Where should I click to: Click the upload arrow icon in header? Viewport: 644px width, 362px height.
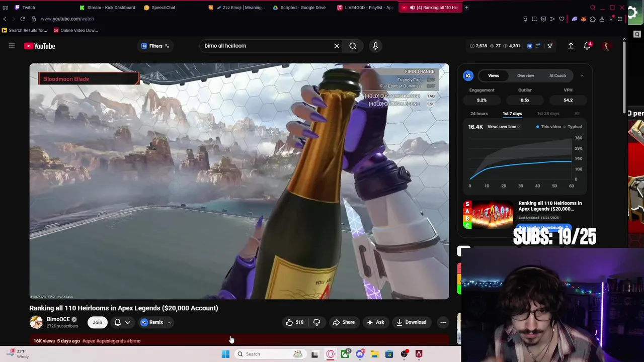(571, 46)
